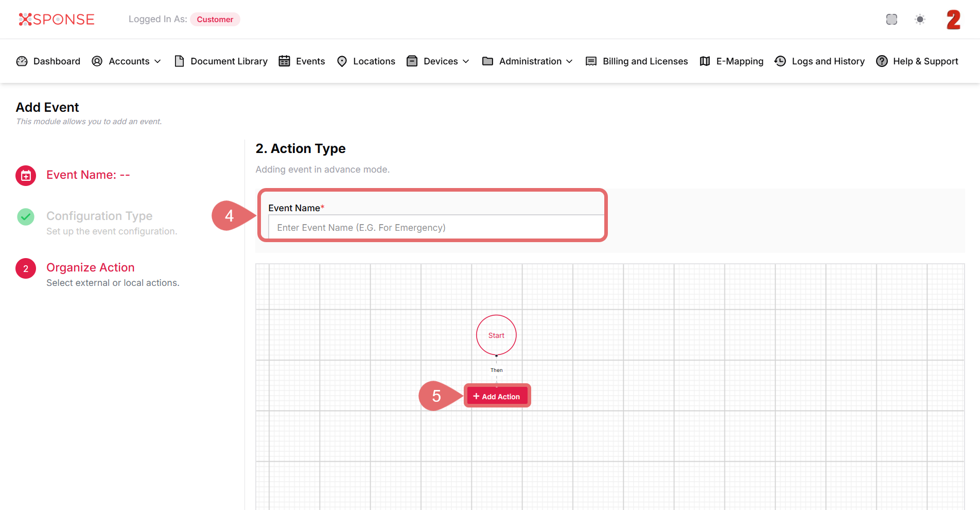Click the Logs and History clock icon
980x510 pixels.
780,61
